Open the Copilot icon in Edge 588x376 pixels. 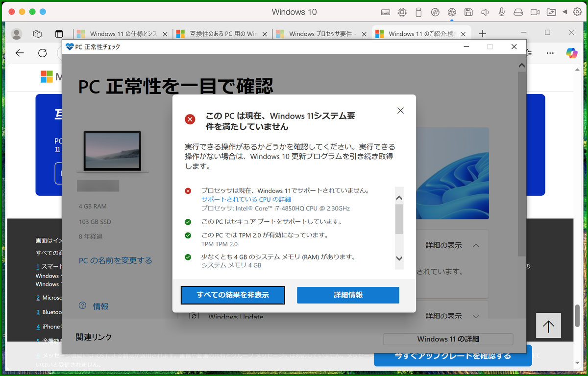pos(571,52)
